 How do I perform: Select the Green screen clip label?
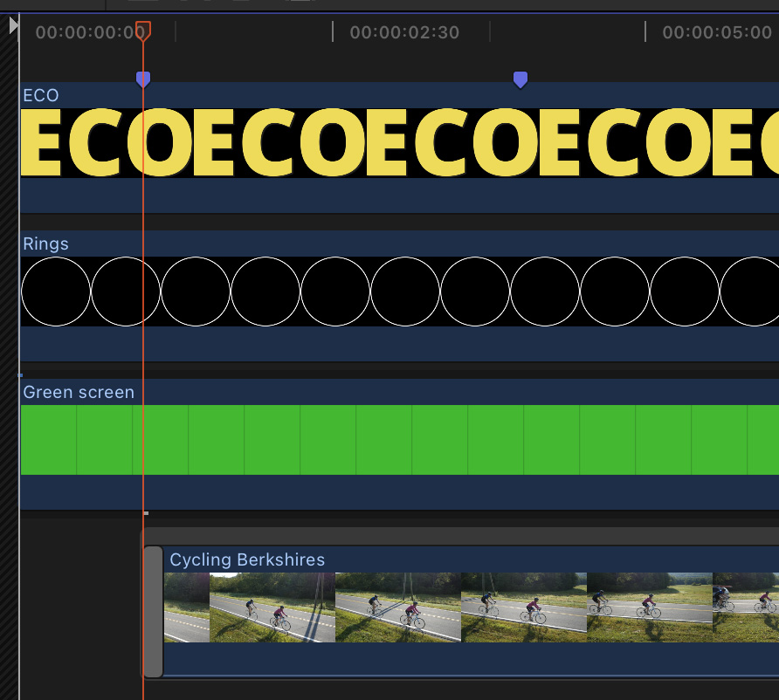79,392
